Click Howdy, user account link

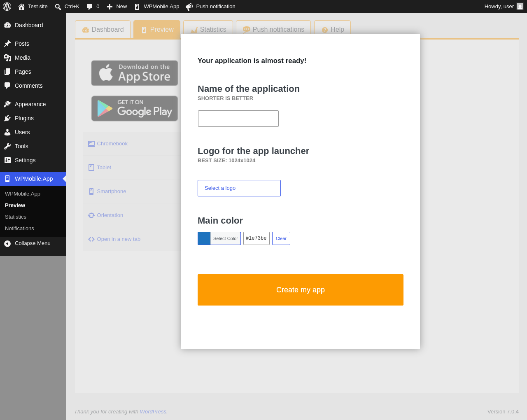[x=504, y=7]
